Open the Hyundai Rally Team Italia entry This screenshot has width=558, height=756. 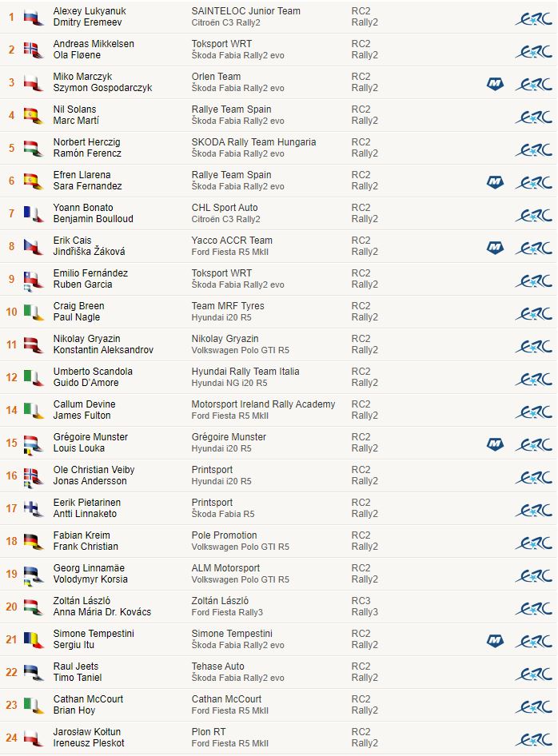coord(245,372)
